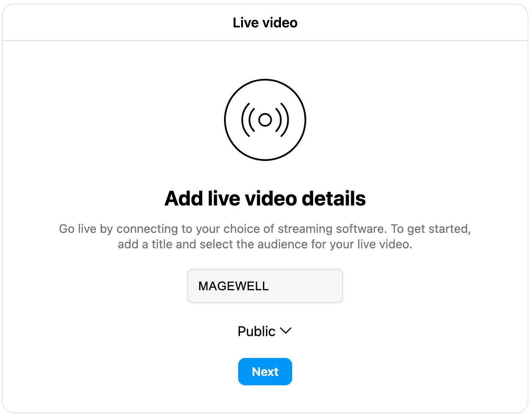
Task: Click the word details in heading
Action: pyautogui.click(x=334, y=199)
